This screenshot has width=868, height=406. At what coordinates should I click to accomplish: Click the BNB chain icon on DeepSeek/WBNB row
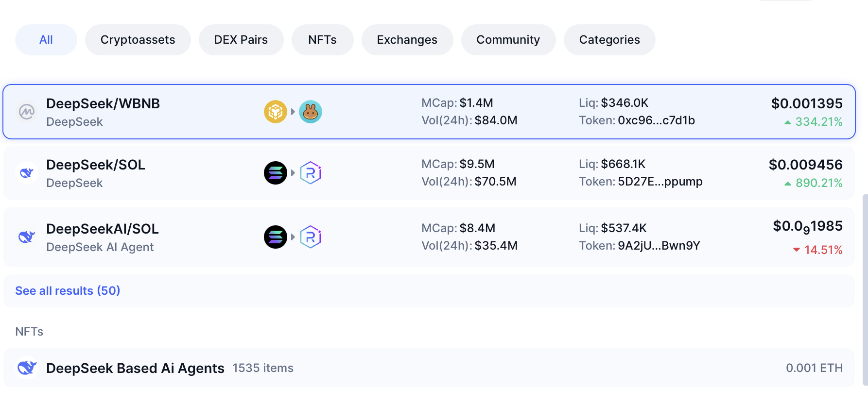pos(275,112)
